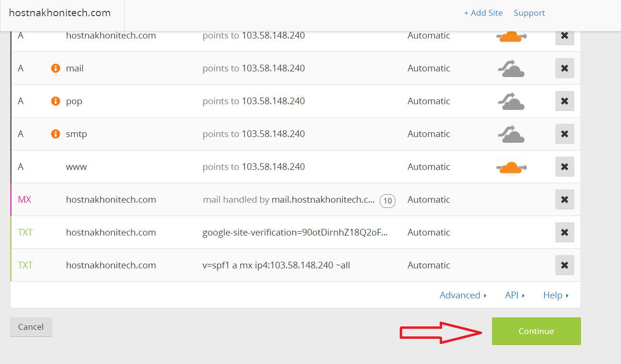
Task: Expand the API section
Action: click(515, 295)
